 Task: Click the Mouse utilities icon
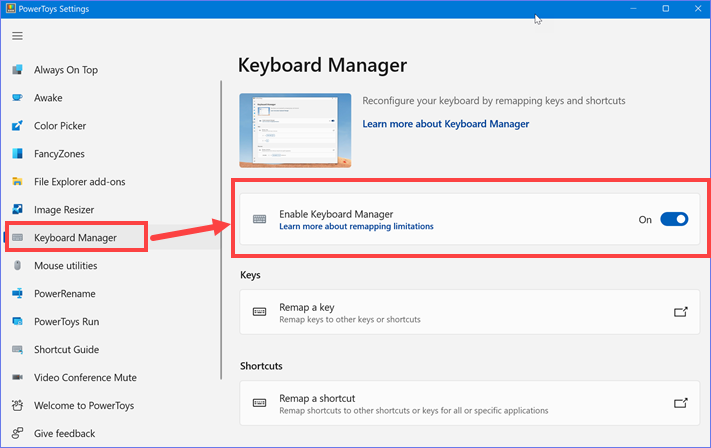(16, 266)
